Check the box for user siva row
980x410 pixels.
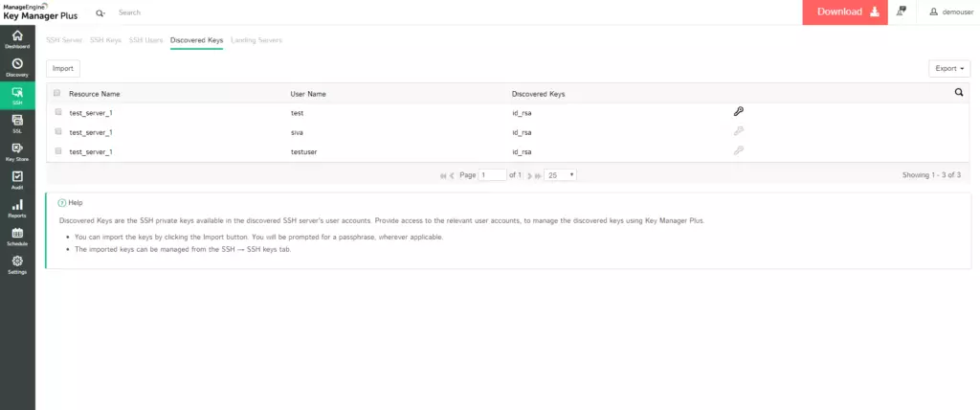coord(57,131)
